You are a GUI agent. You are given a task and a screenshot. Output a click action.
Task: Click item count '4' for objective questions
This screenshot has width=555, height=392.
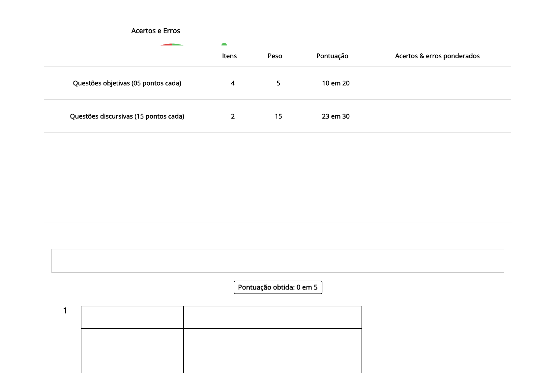tap(233, 83)
